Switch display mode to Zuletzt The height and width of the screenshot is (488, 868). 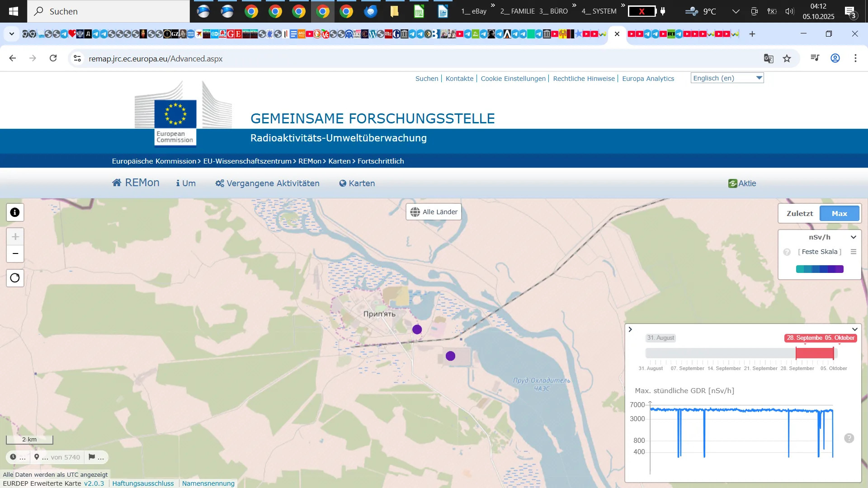799,213
